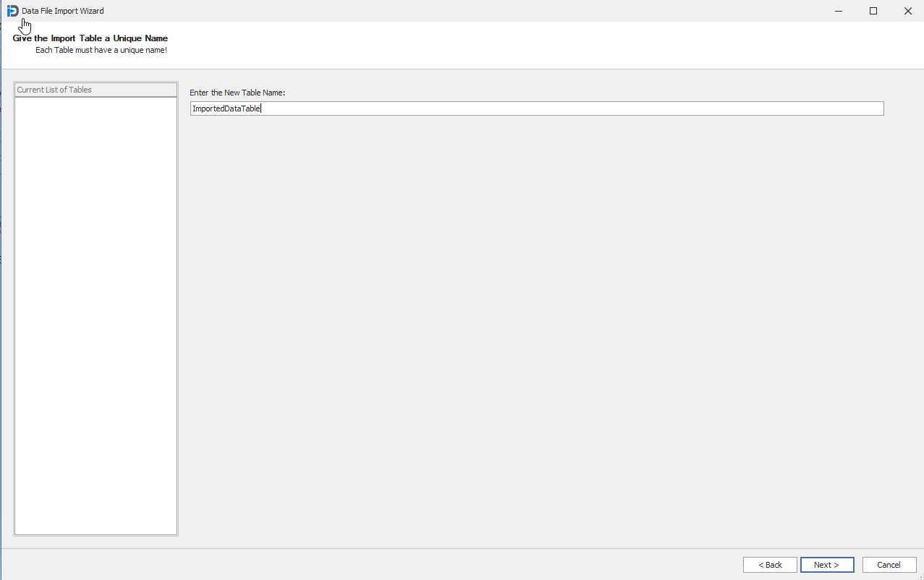Click the 'Give the Import Table a Unique Name' heading
The width and height of the screenshot is (924, 580).
(90, 38)
